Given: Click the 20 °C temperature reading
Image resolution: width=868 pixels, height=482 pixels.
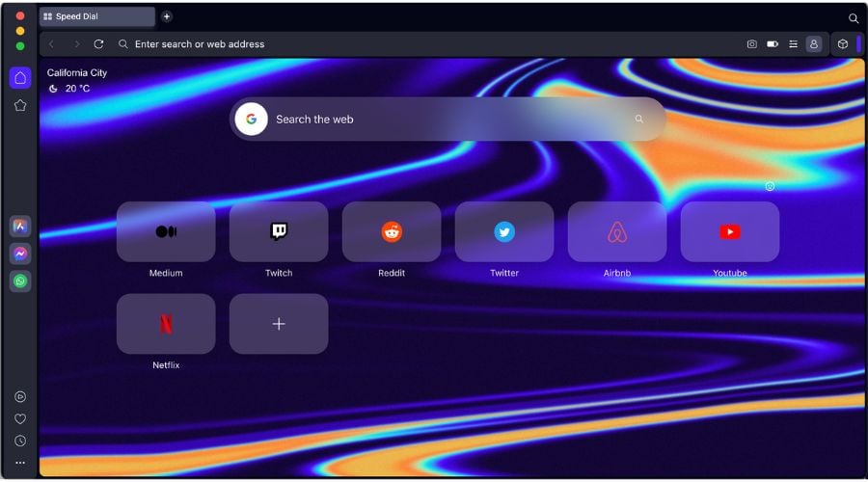Looking at the screenshot, I should click(77, 89).
